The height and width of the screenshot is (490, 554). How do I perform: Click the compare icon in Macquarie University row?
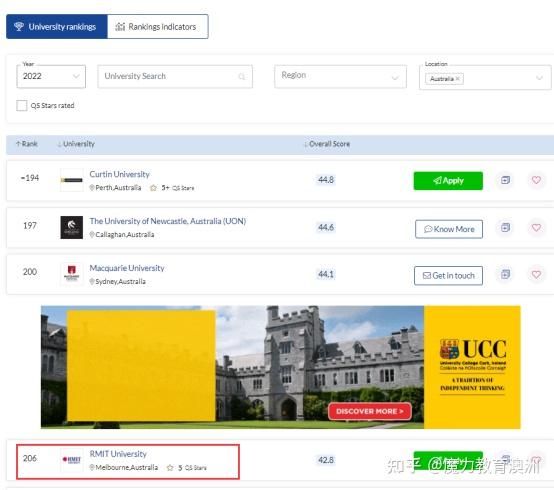coord(505,274)
